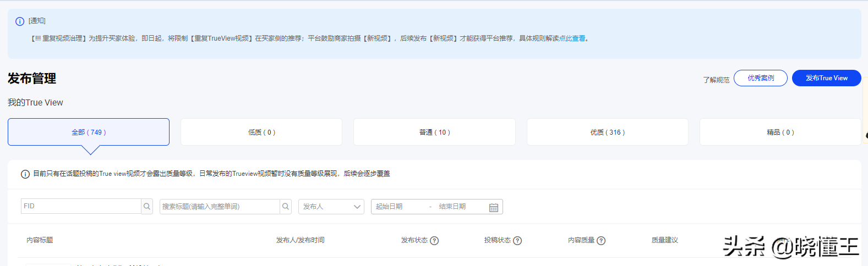This screenshot has height=266, width=868.
Task: Click the 质量建议 column header
Action: coord(665,240)
